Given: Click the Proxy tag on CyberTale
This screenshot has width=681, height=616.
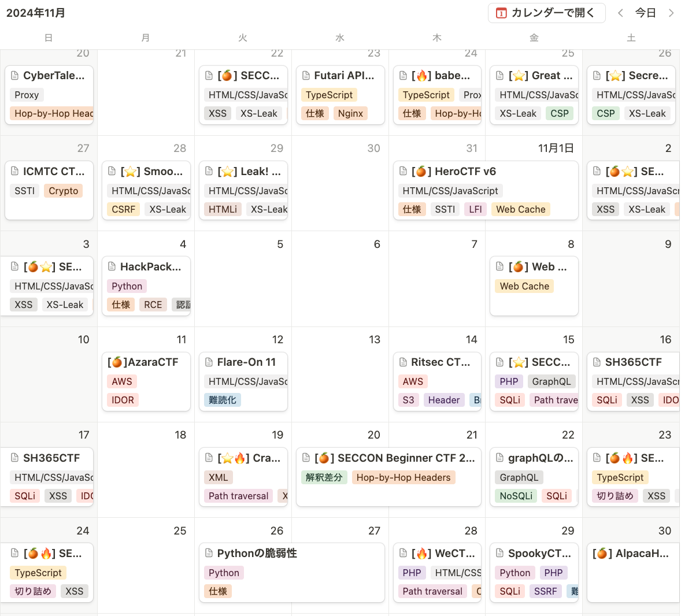Looking at the screenshot, I should (27, 95).
